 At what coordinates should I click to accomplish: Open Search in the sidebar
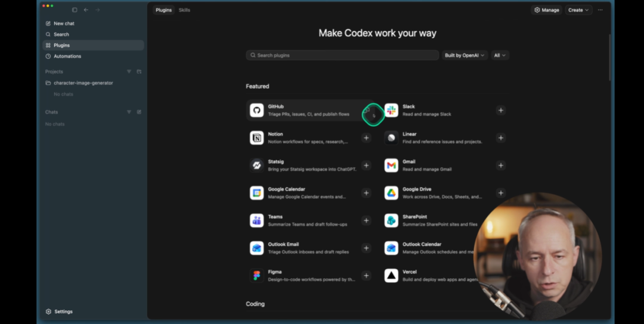(x=93, y=35)
